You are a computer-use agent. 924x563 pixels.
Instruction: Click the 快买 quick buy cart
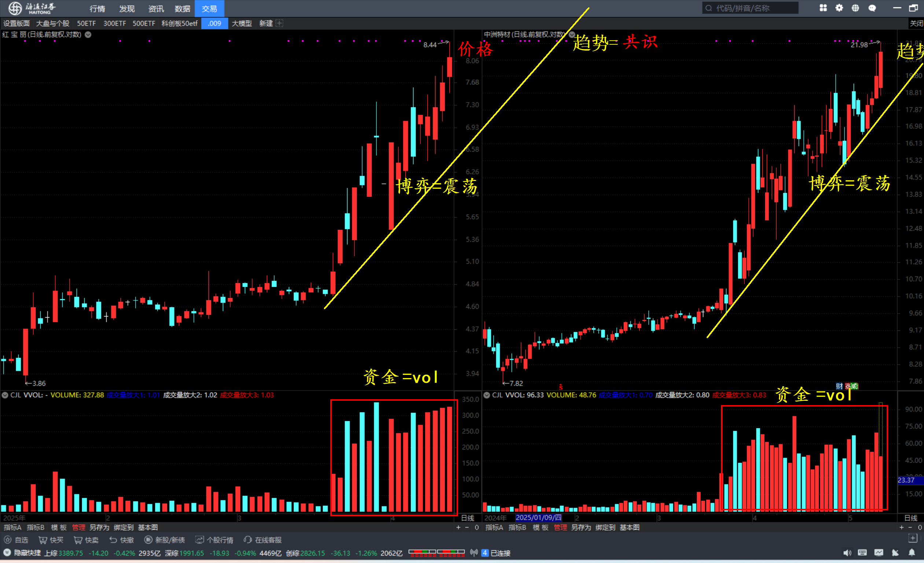point(51,540)
